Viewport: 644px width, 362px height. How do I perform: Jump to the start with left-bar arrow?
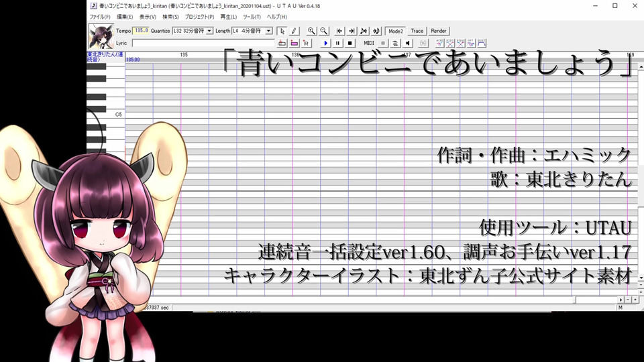tap(339, 31)
